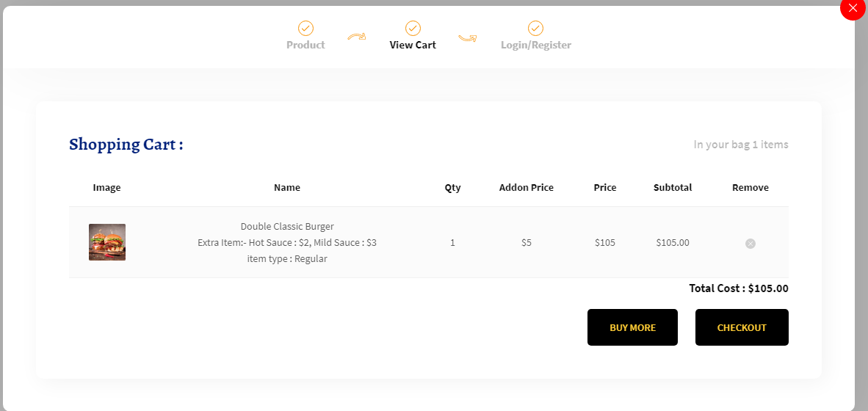
Task: Click the arrow between Product and View Cart
Action: [357, 37]
